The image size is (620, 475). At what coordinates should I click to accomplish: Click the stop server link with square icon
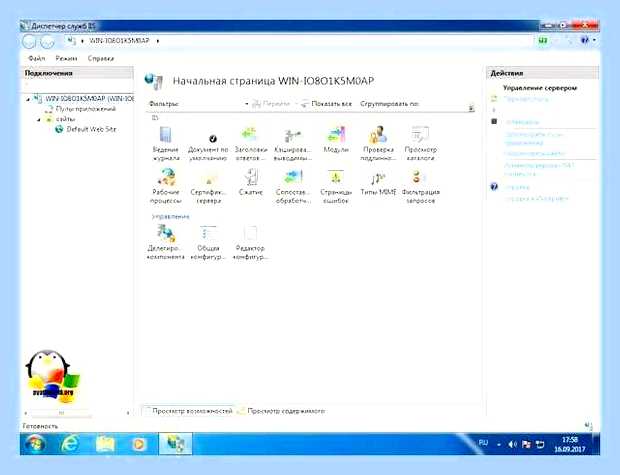522,122
